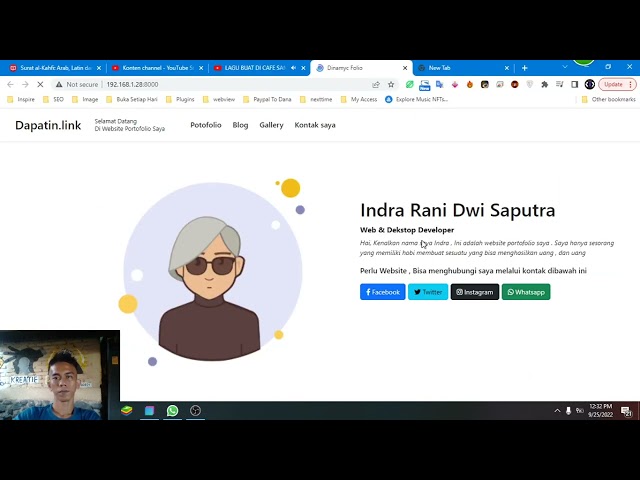The image size is (640, 480).
Task: Show hidden system tray icons
Action: pyautogui.click(x=557, y=411)
